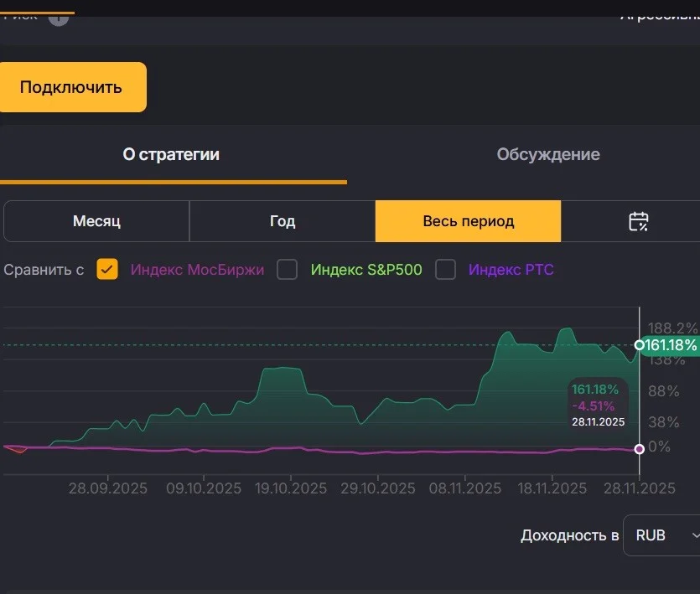Enable the Индекс S&P500 comparison checkbox
Screen dimensions: 700x594
[287, 269]
